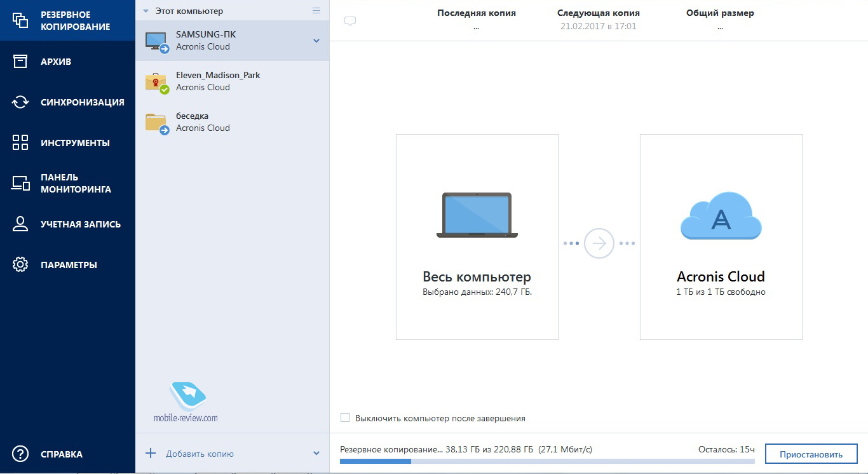The image size is (868, 474).
Task: Open ИНСТРУМЕНТЫ section
Action: tap(67, 143)
